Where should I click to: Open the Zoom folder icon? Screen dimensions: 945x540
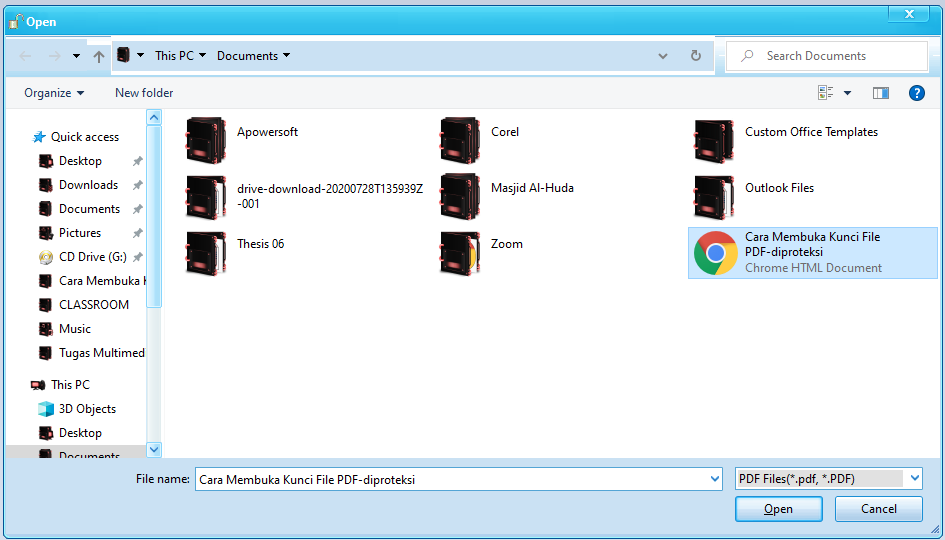[x=460, y=253]
